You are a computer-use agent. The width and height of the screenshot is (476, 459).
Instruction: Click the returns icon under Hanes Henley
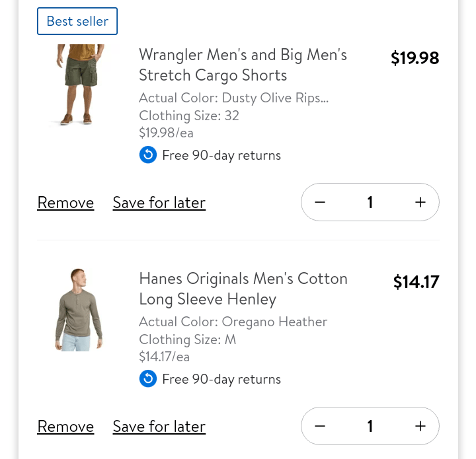[x=148, y=379]
